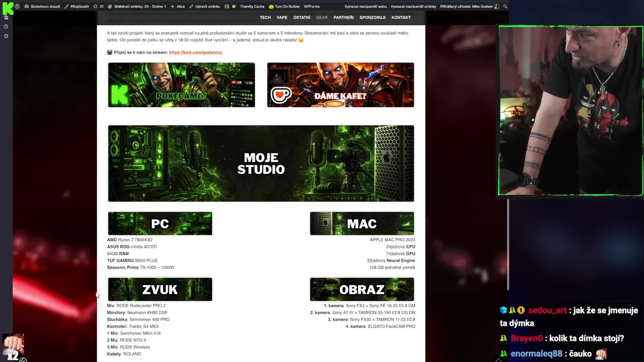
Task: Click 1. kamera: Sony FX3 line
Action: [369, 306]
